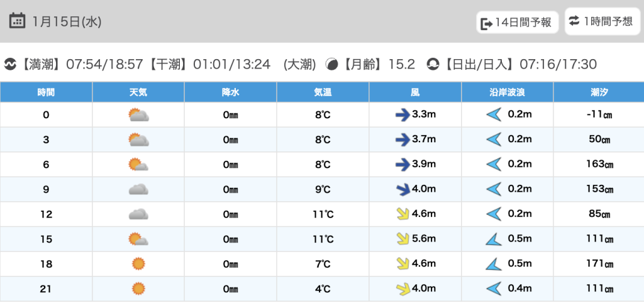Click the yellow wind arrow for 5.6m
This screenshot has height=303, width=644.
pos(402,239)
